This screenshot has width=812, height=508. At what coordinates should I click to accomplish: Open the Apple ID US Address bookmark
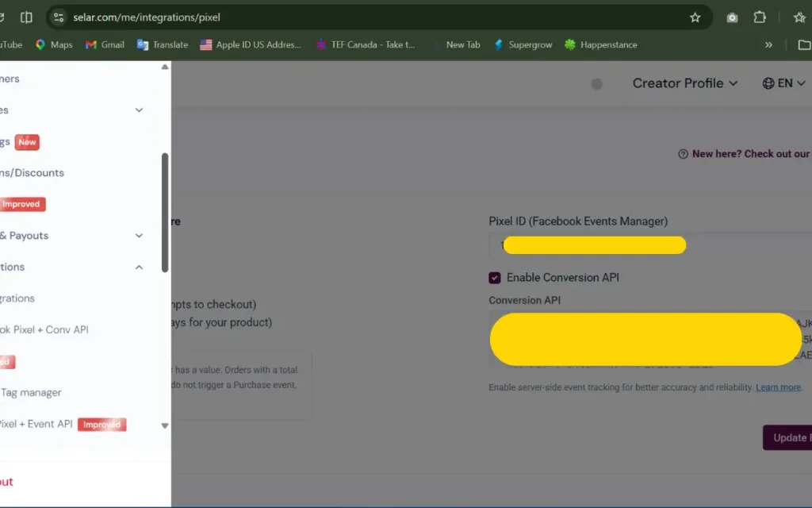point(251,44)
